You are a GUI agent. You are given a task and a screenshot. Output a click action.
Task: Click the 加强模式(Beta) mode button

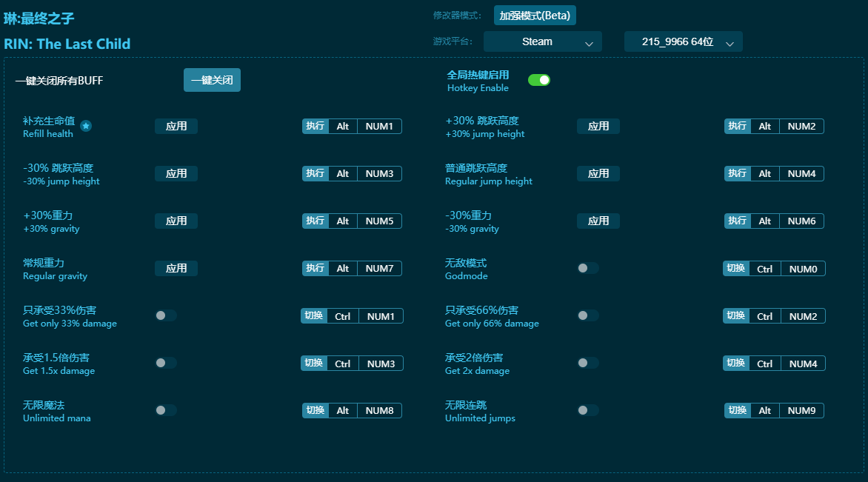pos(533,15)
